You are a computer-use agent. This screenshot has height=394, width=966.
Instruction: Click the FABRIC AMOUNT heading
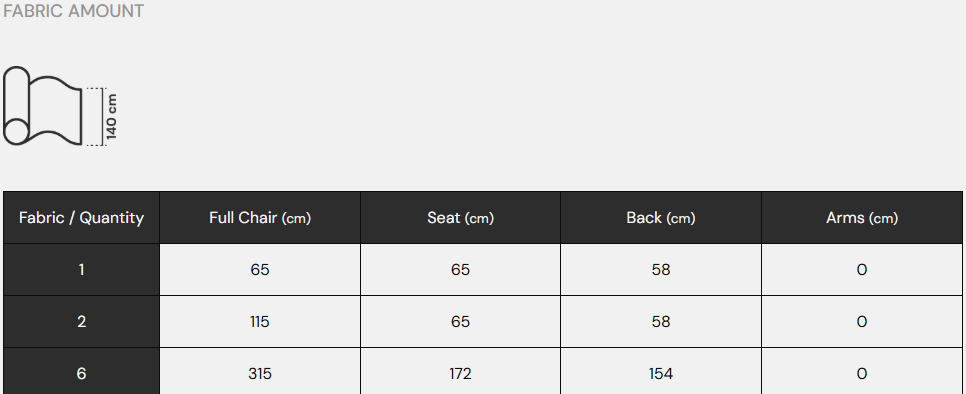tap(73, 11)
